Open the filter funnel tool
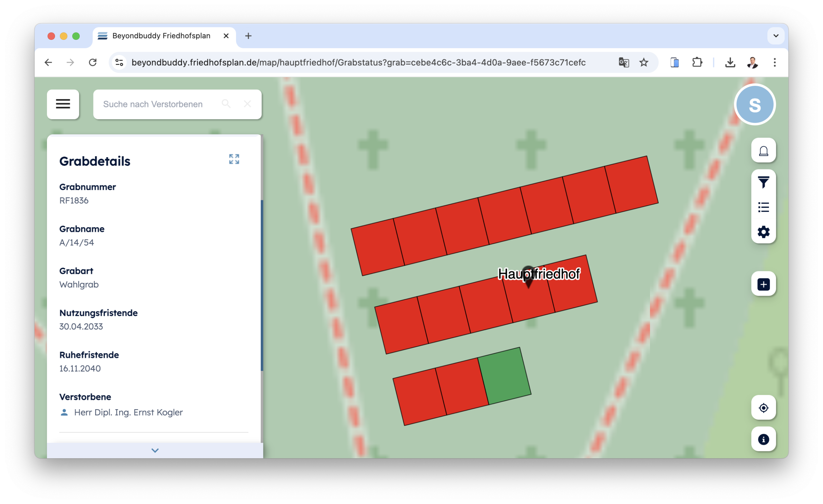 pos(763,182)
